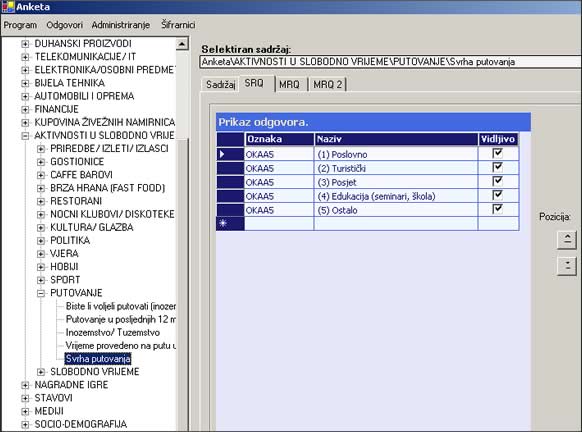This screenshot has width=582, height=432.
Task: Expand the ELEKTRONIKA/OSOBNI PREDMETI node
Action: coord(25,70)
